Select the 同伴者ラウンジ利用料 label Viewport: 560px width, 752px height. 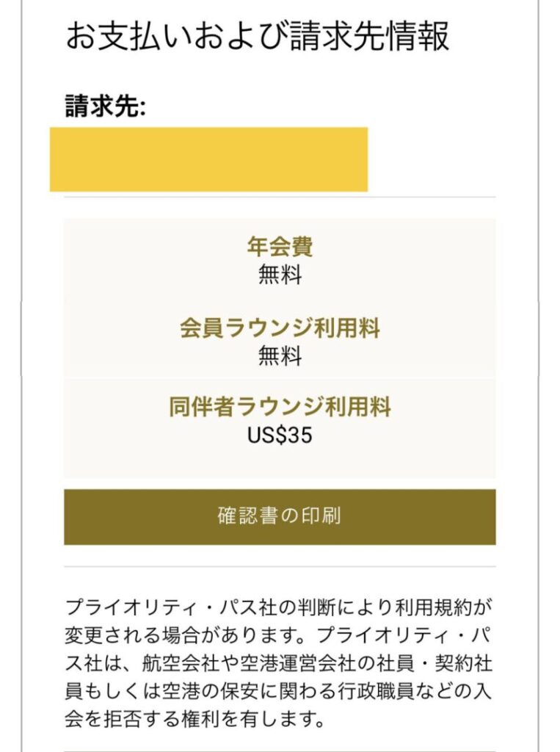point(280,407)
